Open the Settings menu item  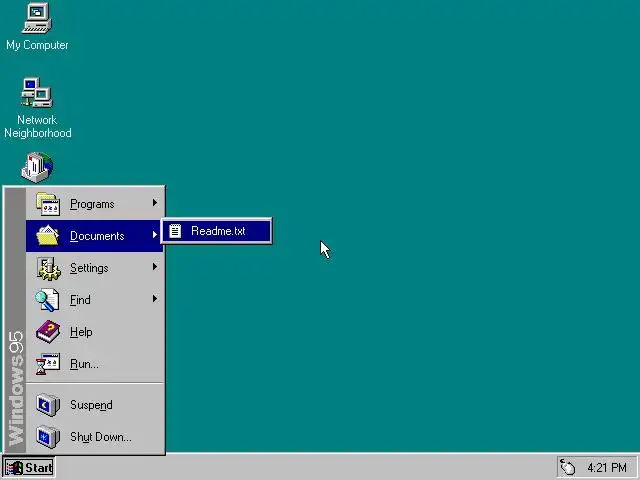click(x=95, y=268)
